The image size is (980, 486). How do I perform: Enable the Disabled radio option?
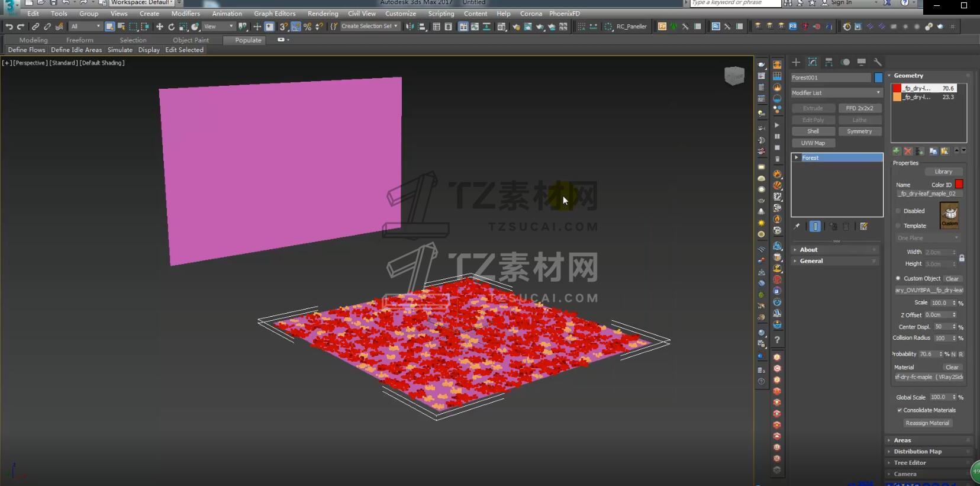898,211
